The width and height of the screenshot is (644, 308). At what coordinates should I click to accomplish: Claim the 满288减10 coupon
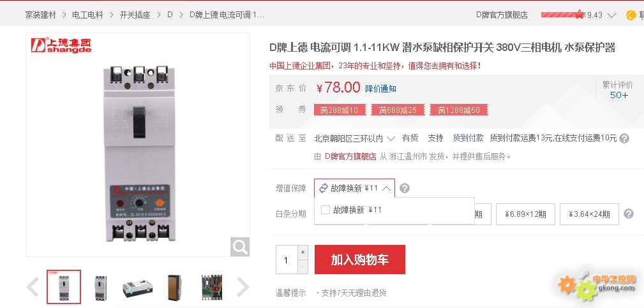point(340,110)
